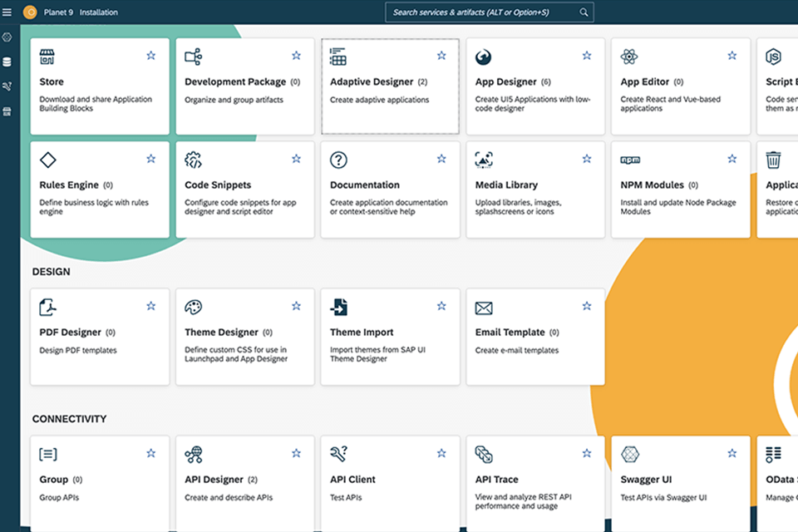Favorite the PDF Designer tile
The height and width of the screenshot is (532, 798).
[x=151, y=306]
